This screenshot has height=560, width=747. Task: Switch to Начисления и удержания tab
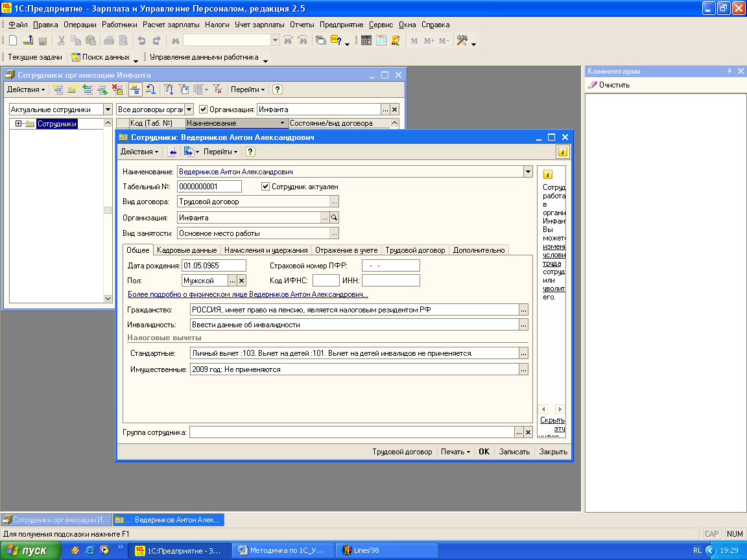(266, 250)
